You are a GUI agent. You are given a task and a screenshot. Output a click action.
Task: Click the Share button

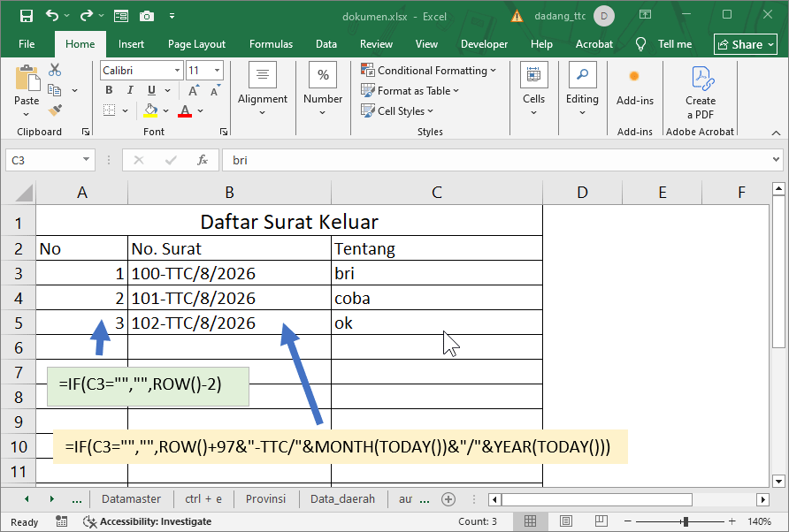click(x=746, y=45)
